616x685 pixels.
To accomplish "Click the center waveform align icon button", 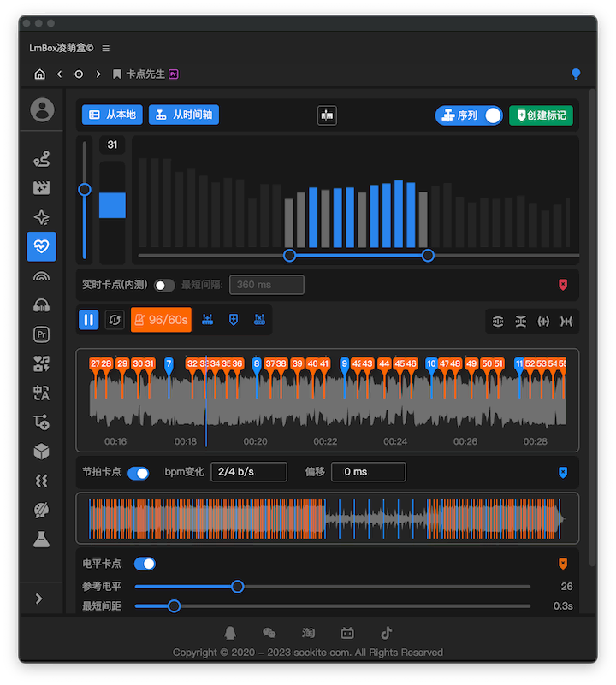I will coord(327,115).
